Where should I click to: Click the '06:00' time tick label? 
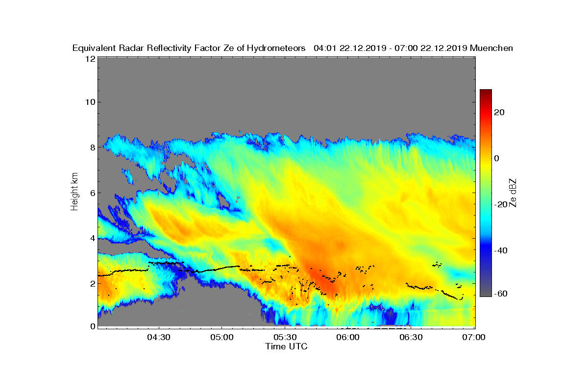tap(348, 337)
